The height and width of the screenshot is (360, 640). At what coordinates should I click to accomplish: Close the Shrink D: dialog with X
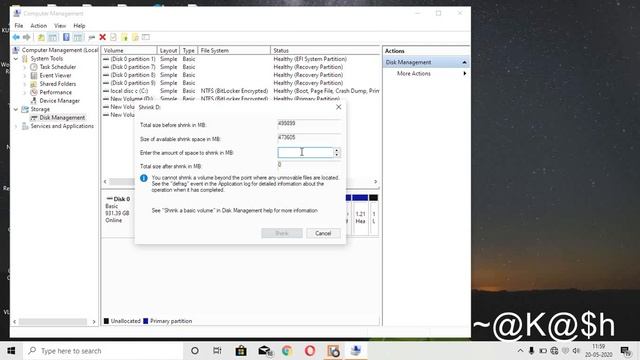click(x=338, y=107)
